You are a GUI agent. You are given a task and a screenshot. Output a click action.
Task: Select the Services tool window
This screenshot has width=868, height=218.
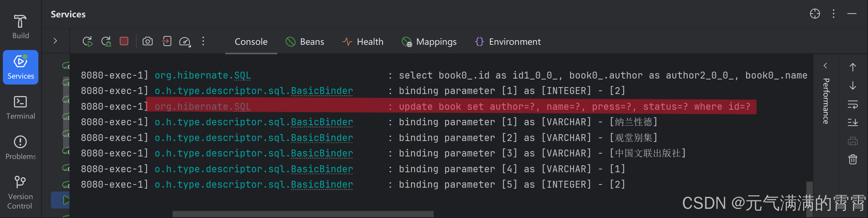(20, 68)
